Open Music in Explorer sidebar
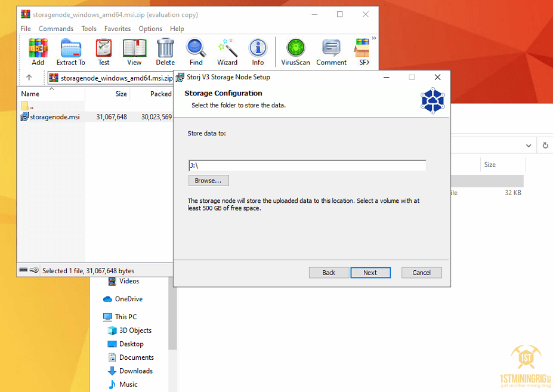Image resolution: width=553 pixels, height=392 pixels. pos(123,384)
